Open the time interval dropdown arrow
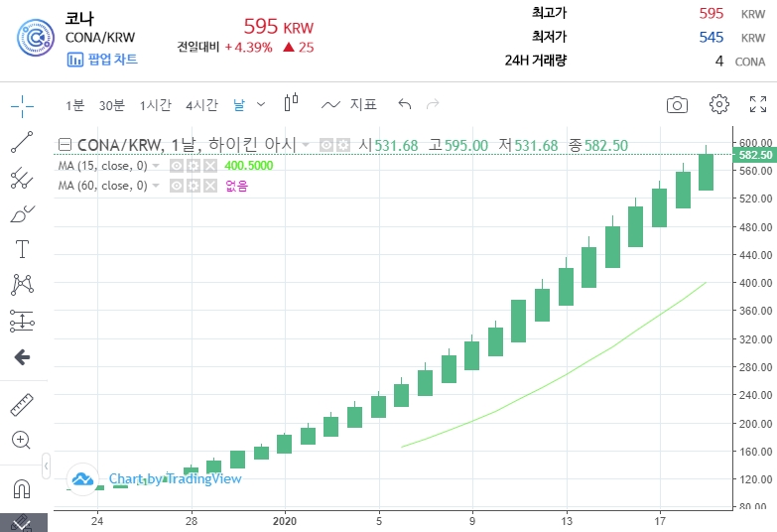 [261, 104]
